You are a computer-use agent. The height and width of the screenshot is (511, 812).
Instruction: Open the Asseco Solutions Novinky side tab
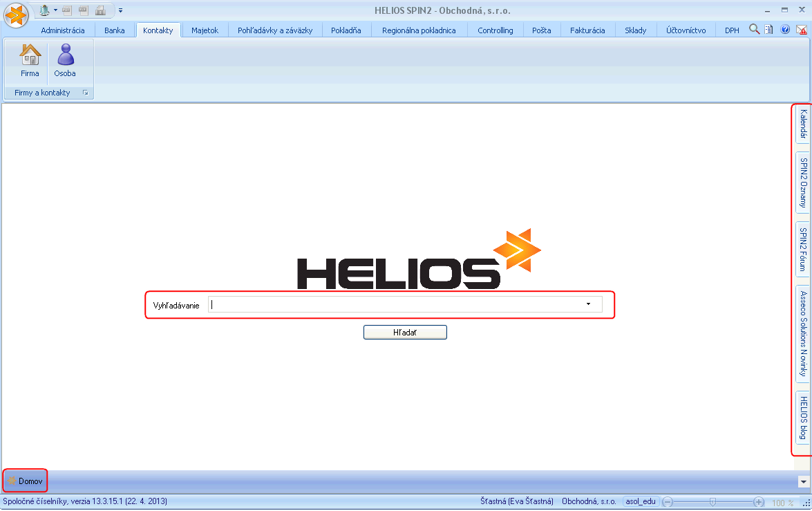803,334
